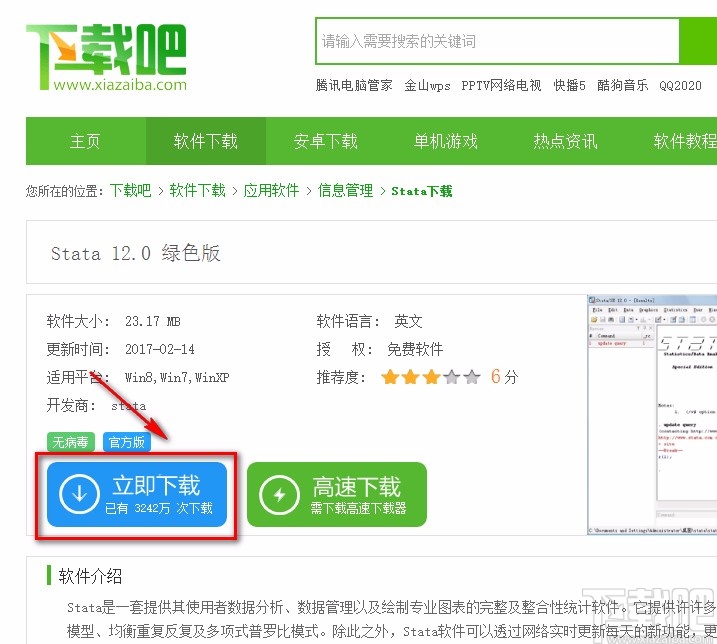
Task: Click the lightning icon in 高速下载
Action: (279, 494)
